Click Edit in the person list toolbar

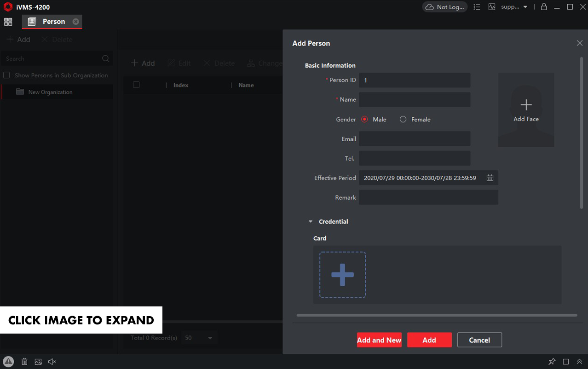(x=179, y=63)
